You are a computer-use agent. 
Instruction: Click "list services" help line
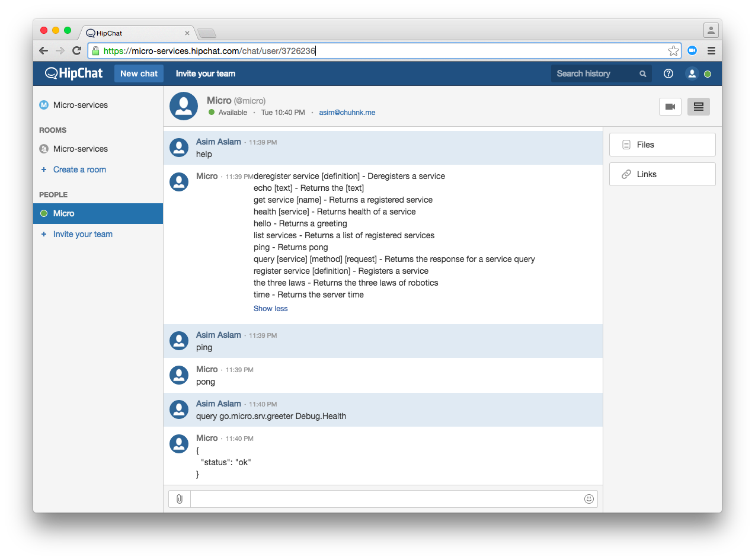pos(344,235)
